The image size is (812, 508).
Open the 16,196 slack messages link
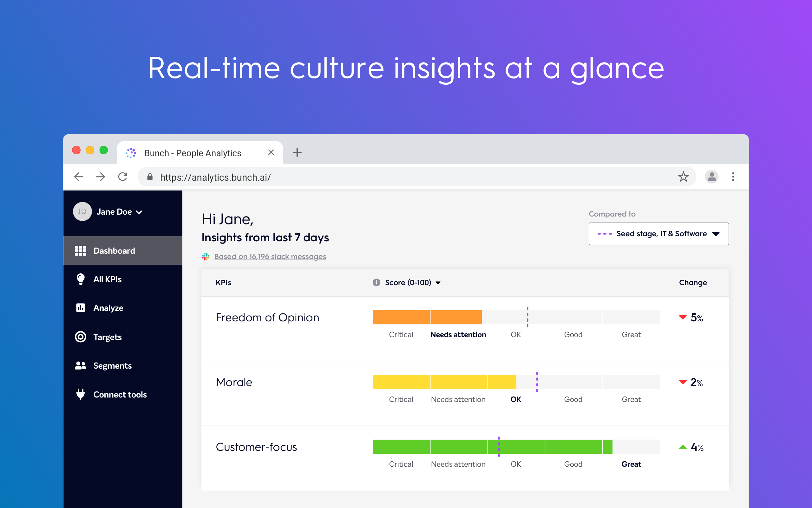click(x=270, y=257)
